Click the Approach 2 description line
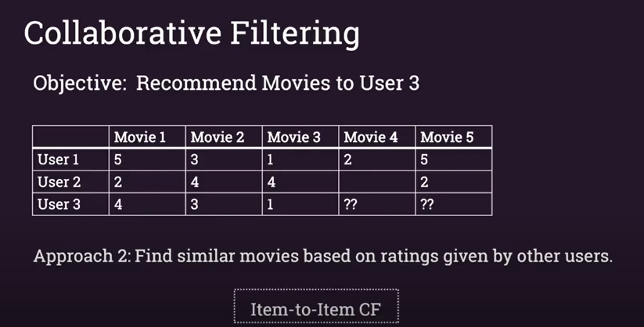Screen dimensions: 644x327 tap(323, 256)
